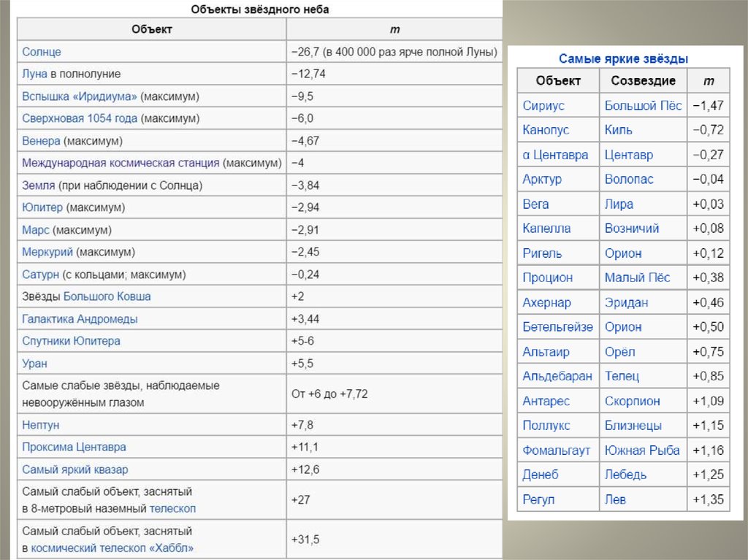Click the Антарес link
Screen dimensions: 748x560
(x=546, y=401)
